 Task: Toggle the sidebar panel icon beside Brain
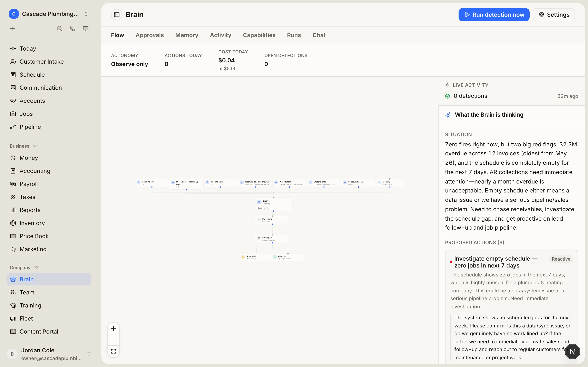(x=117, y=14)
